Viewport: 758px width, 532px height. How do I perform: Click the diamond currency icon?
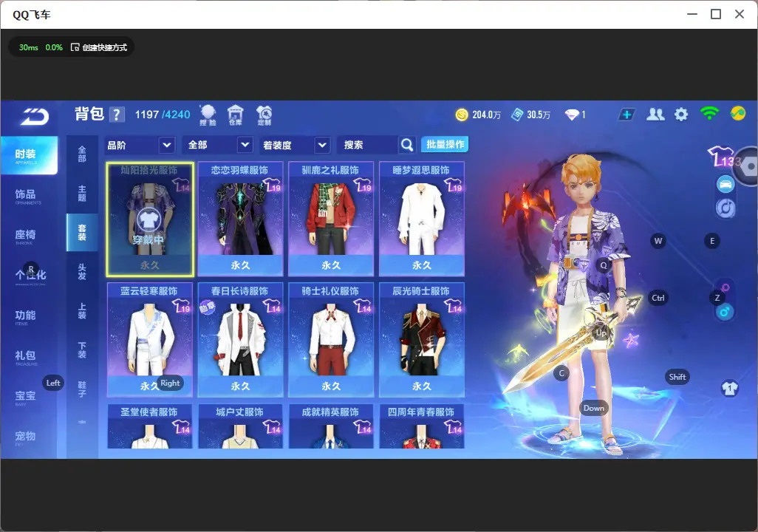click(572, 115)
